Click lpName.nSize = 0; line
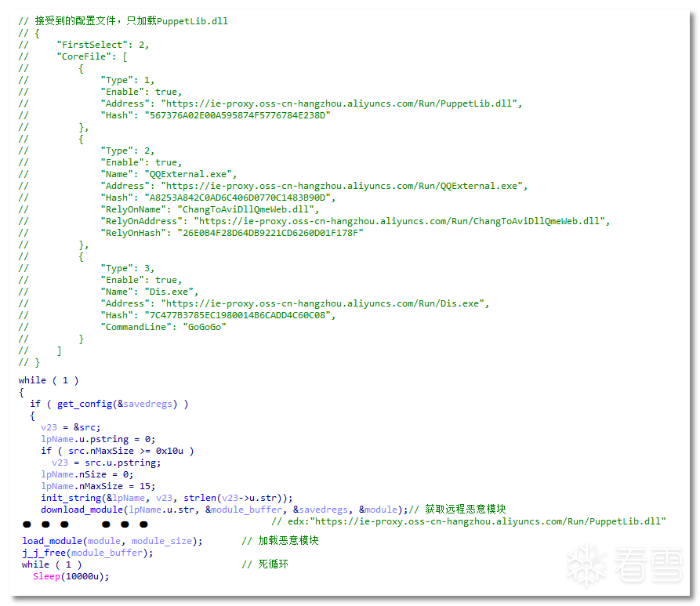Screen dimensions: 700x606 [x=87, y=474]
